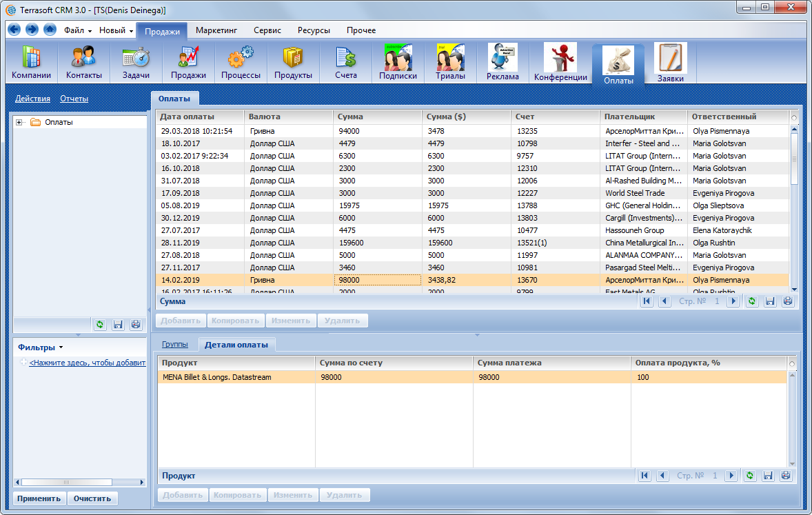Image resolution: width=812 pixels, height=515 pixels.
Task: Open the Триалы section
Action: (450, 62)
